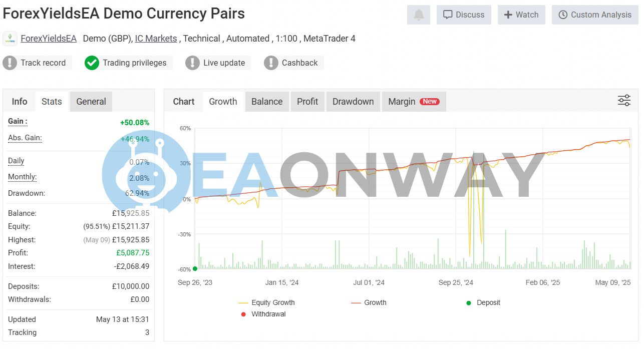Image resolution: width=644 pixels, height=349 pixels.
Task: Click the notification bell icon
Action: pyautogui.click(x=419, y=15)
